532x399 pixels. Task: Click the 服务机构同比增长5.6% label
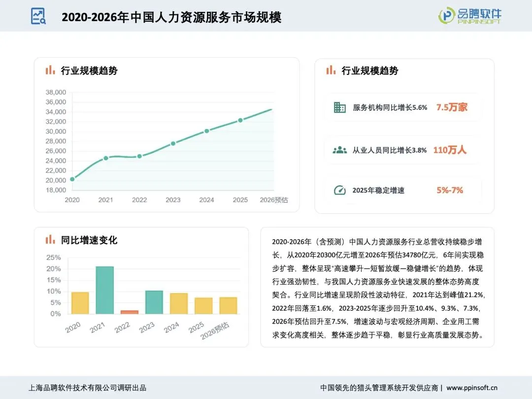[390, 107]
